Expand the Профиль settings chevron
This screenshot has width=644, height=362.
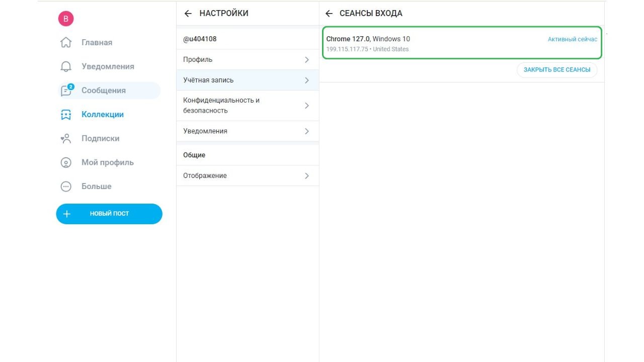tap(307, 60)
